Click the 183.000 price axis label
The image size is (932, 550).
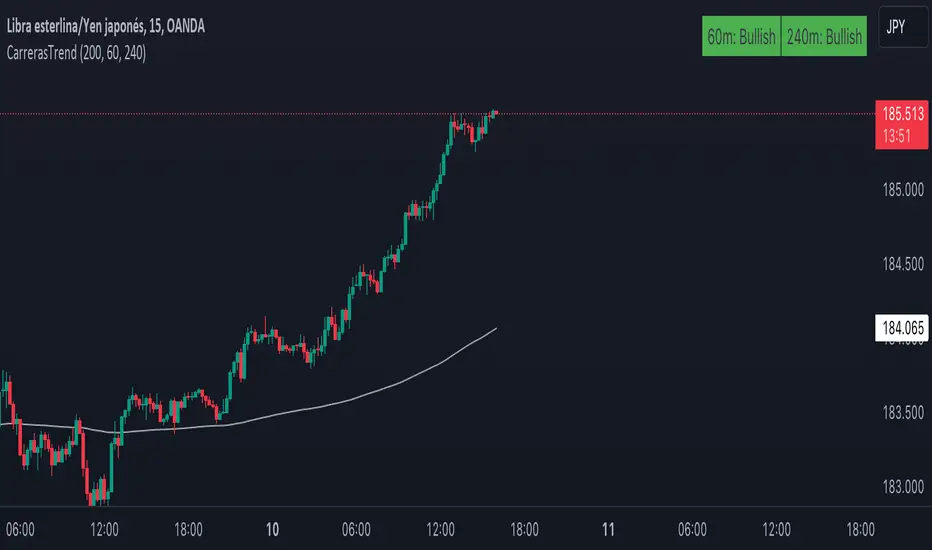904,487
